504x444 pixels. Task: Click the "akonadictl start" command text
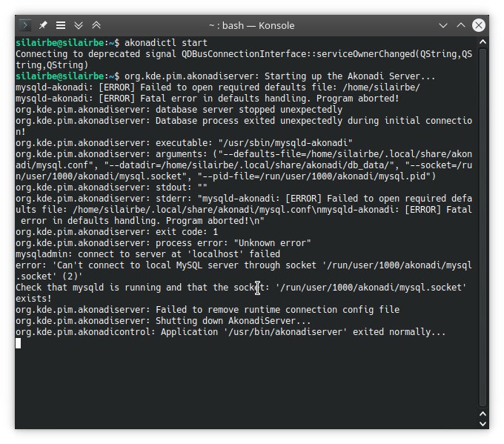click(x=166, y=43)
